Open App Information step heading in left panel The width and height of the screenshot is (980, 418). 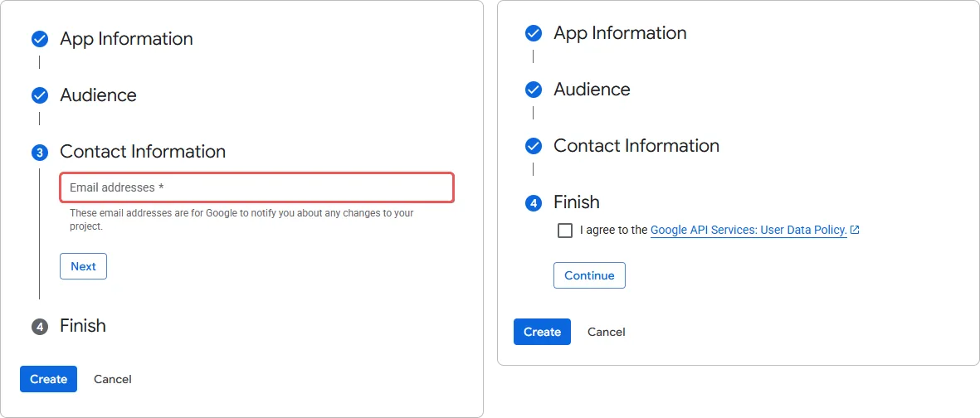(x=126, y=39)
